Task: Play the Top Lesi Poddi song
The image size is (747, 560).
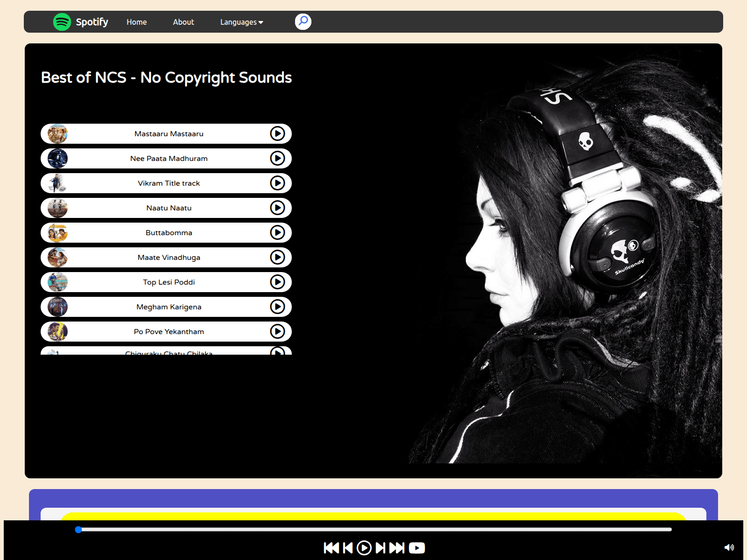Action: [x=277, y=282]
